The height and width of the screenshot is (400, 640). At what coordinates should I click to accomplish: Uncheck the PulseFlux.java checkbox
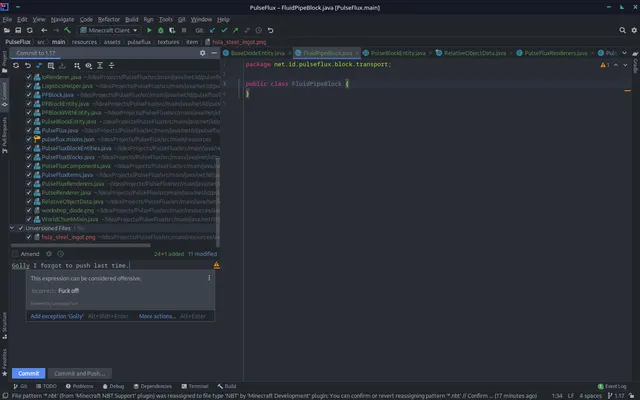(x=29, y=130)
